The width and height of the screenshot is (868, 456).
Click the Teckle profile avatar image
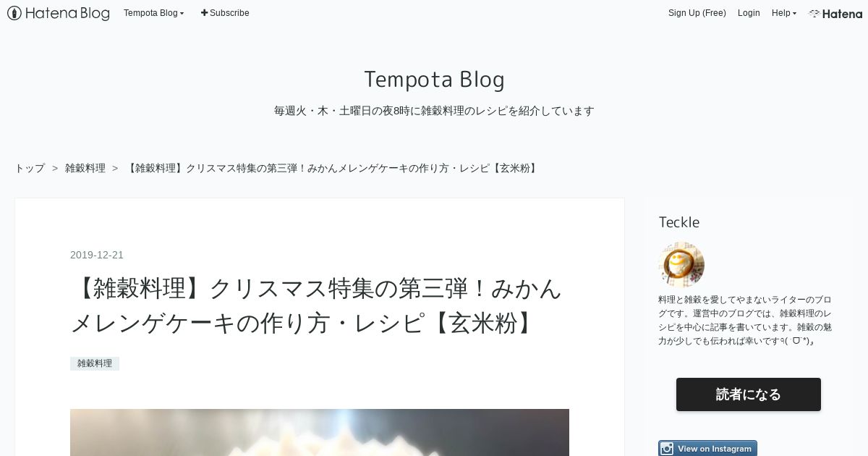(x=681, y=264)
